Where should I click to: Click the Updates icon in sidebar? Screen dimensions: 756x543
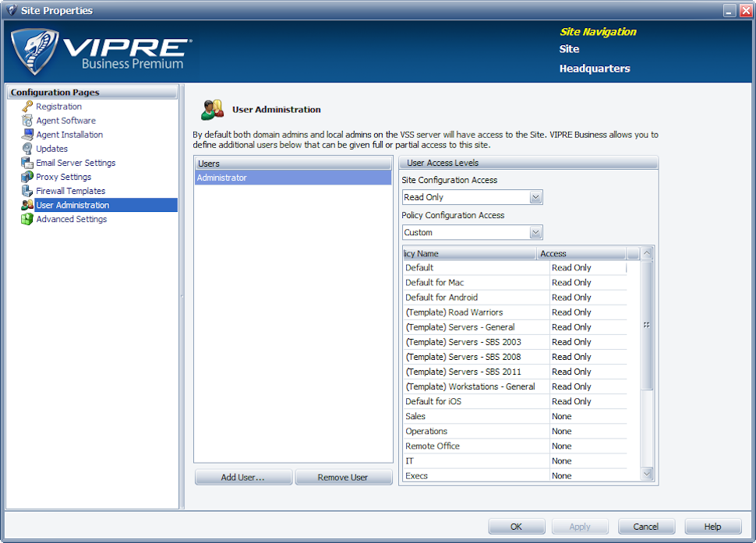[27, 149]
